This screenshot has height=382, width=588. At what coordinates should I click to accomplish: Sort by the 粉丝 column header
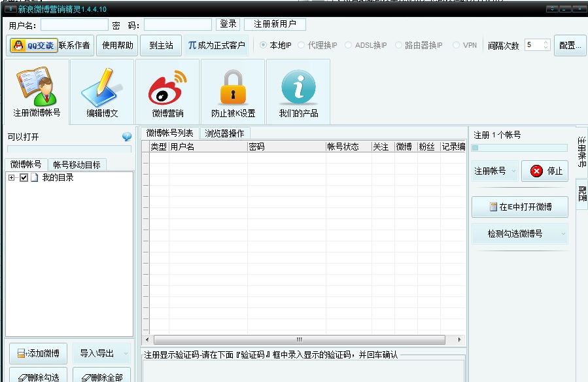click(x=428, y=147)
